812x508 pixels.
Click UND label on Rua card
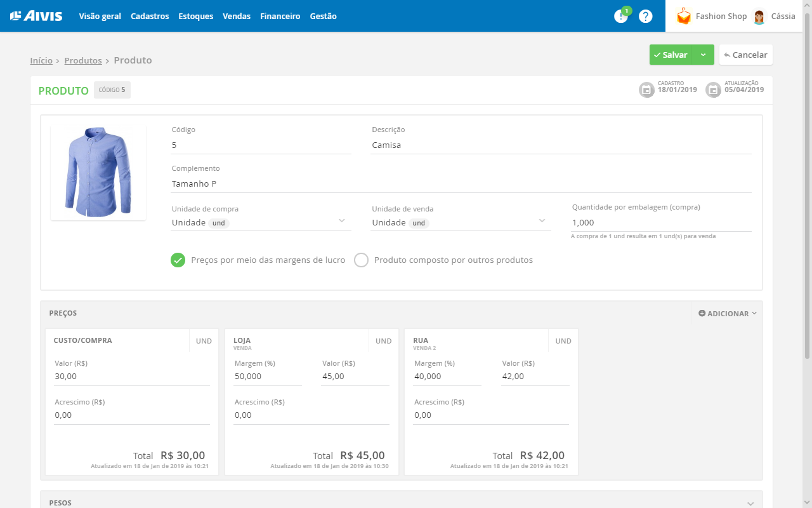[x=563, y=341]
